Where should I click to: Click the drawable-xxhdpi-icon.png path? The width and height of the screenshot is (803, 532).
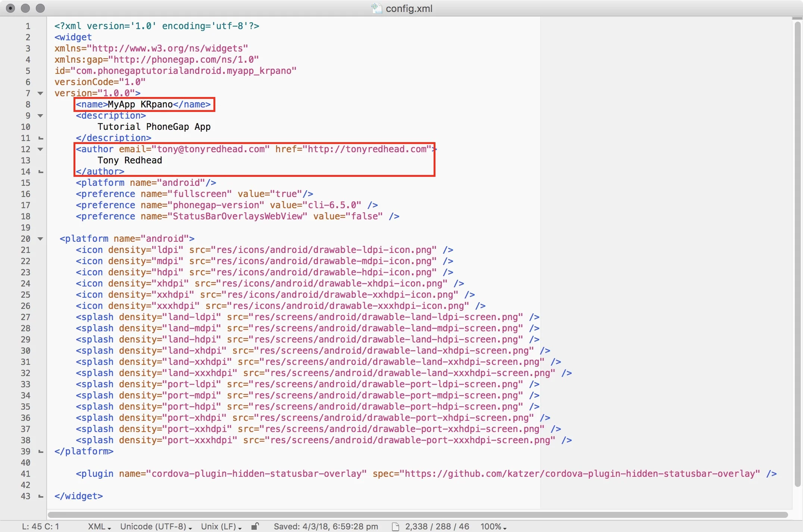click(x=340, y=295)
